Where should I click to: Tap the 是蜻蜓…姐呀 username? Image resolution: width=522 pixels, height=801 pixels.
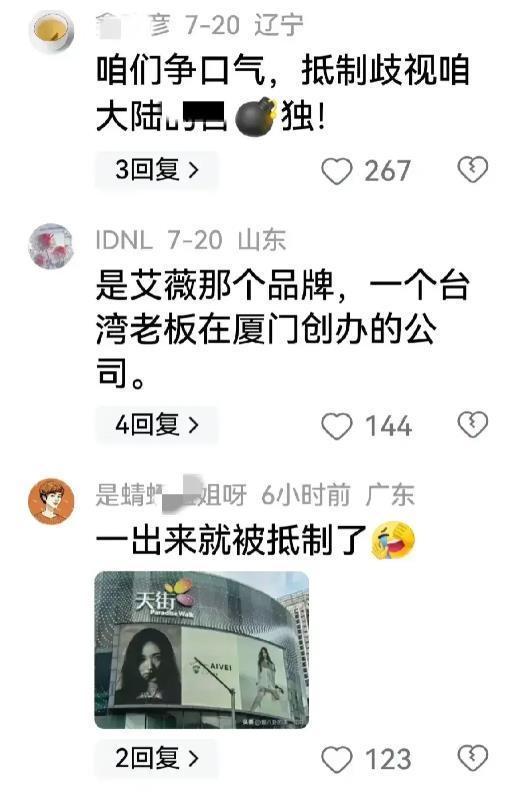[x=171, y=494]
